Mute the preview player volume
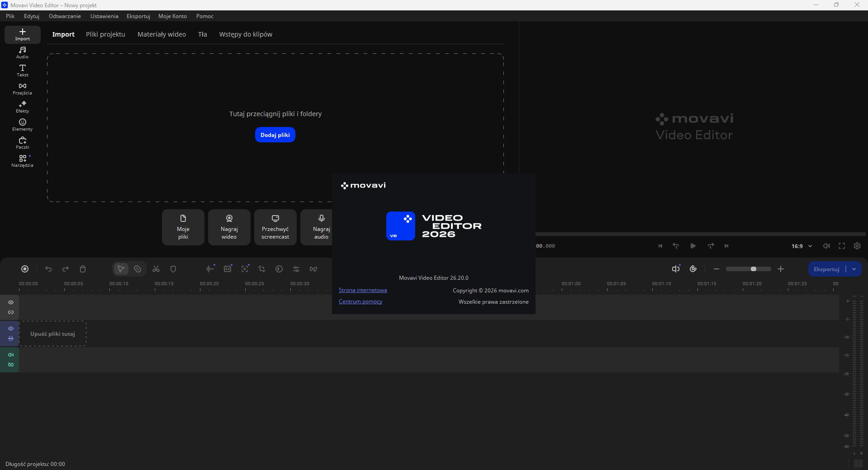 point(826,246)
